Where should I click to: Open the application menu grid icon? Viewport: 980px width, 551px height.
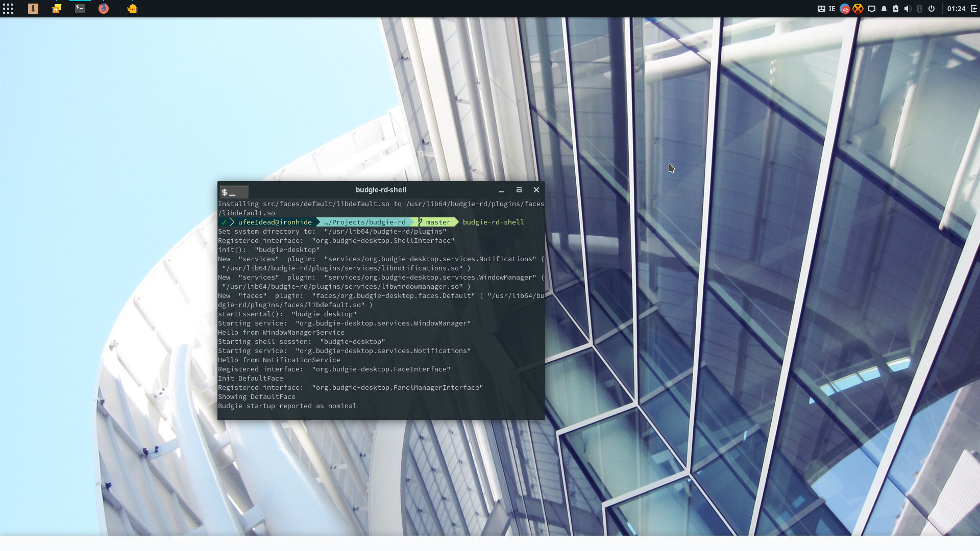8,9
